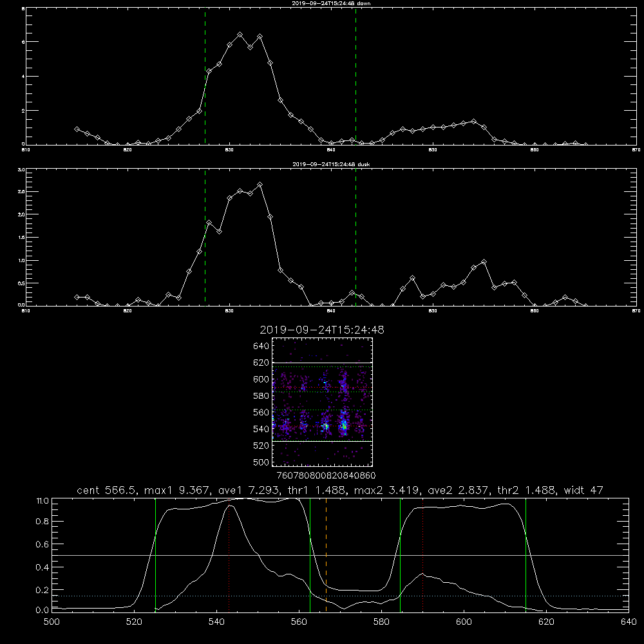This screenshot has width=644, height=644.
Task: Click the orange dashed center line in bottom plot
Action: 326,555
